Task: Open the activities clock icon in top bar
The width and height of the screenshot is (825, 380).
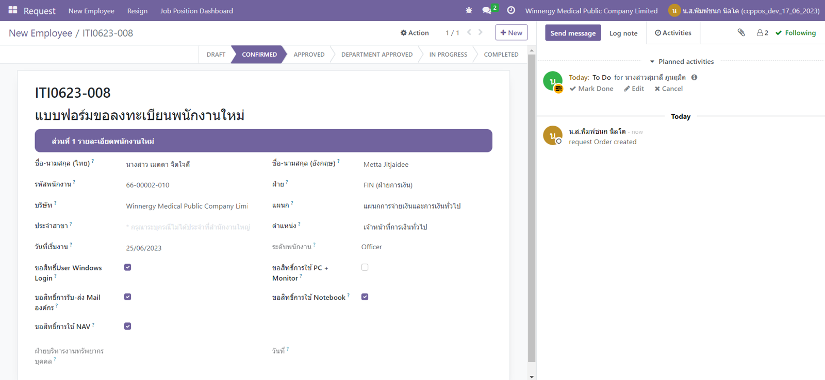Action: click(511, 11)
